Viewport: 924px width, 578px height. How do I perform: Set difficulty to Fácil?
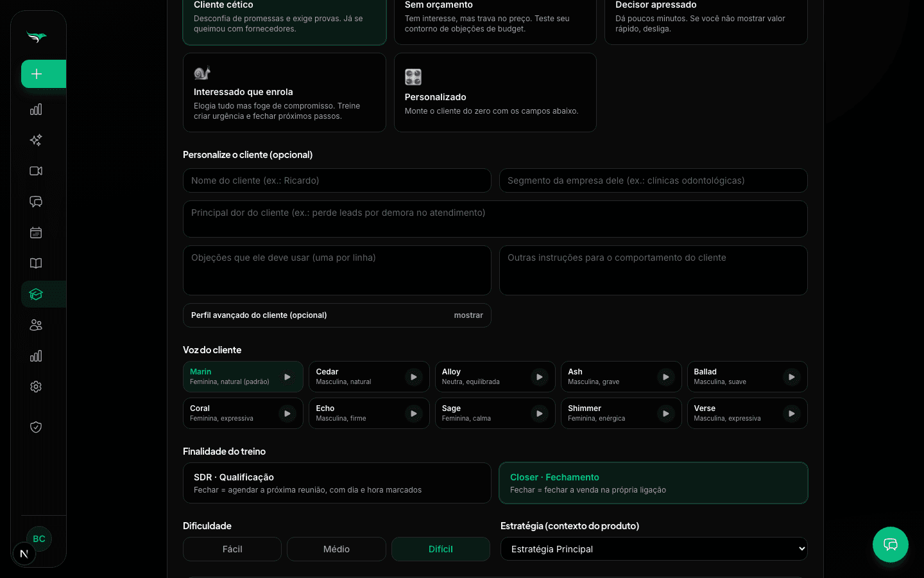pos(232,549)
